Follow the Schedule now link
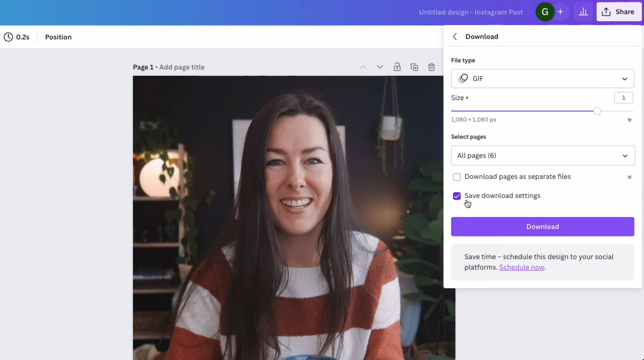644x360 pixels. pos(522,267)
